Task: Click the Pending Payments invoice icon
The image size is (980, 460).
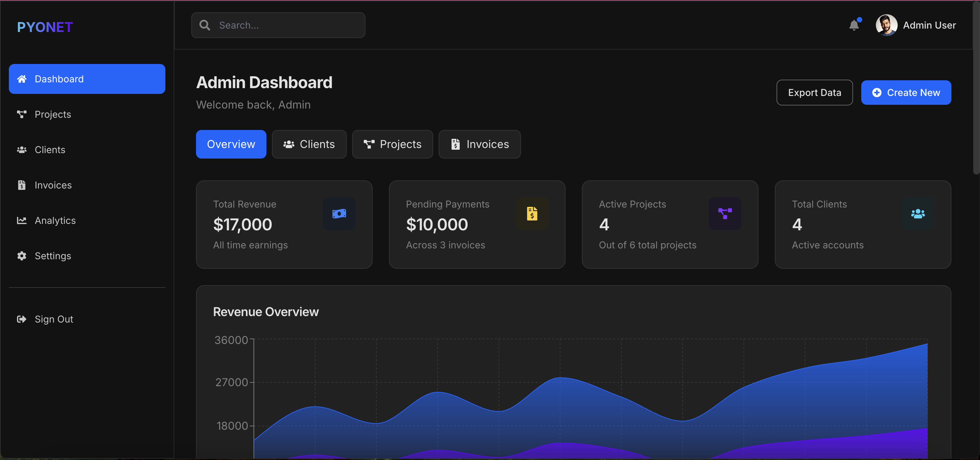Action: click(x=532, y=213)
